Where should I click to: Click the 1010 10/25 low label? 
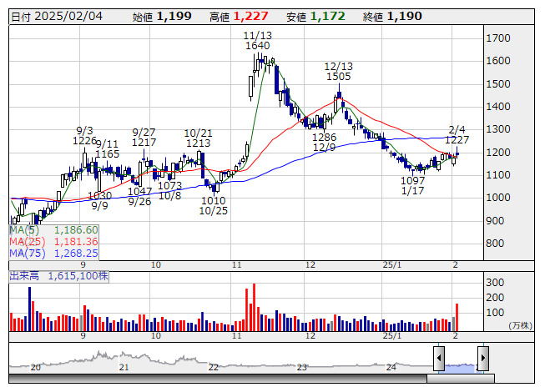tap(214, 205)
